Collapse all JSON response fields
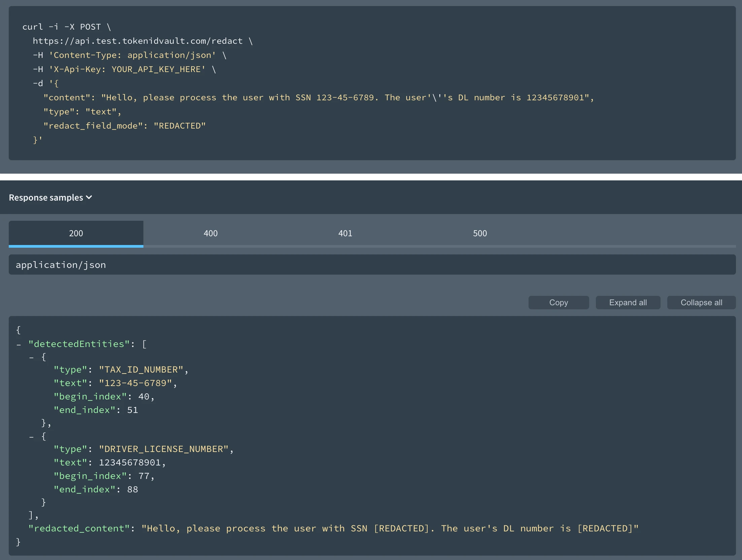The height and width of the screenshot is (560, 742). (x=701, y=302)
